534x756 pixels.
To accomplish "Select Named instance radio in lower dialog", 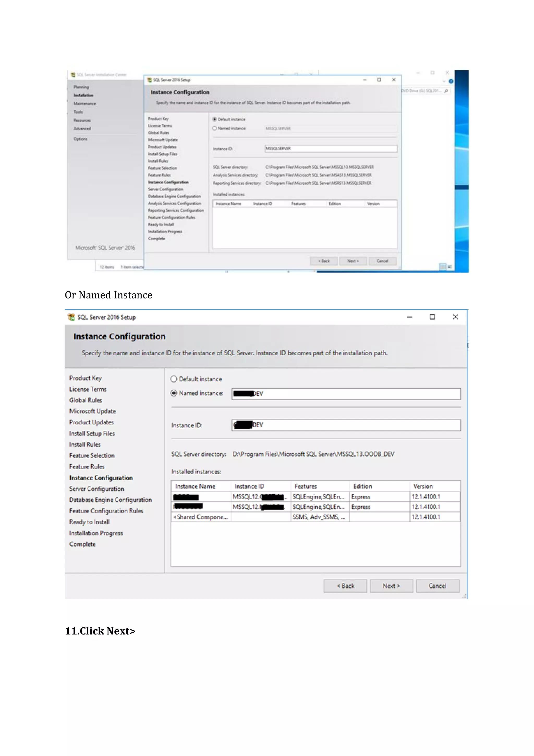I will (x=174, y=393).
